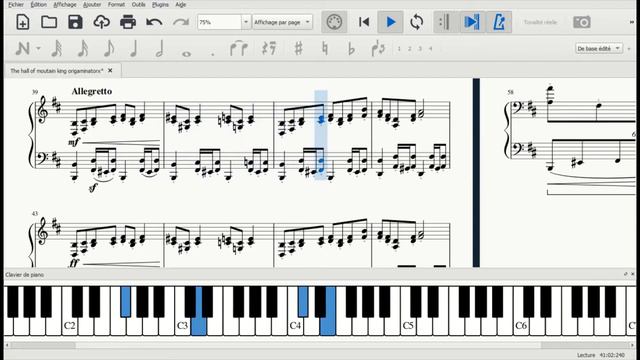Image resolution: width=640 pixels, height=360 pixels.
Task: Open the Fichier menu
Action: pos(16,4)
